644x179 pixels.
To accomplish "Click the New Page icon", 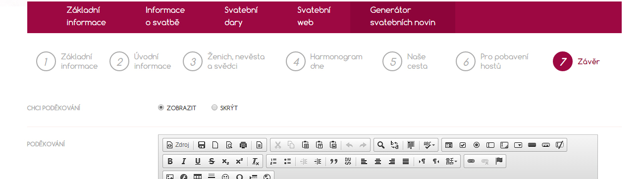I will pyautogui.click(x=215, y=145).
